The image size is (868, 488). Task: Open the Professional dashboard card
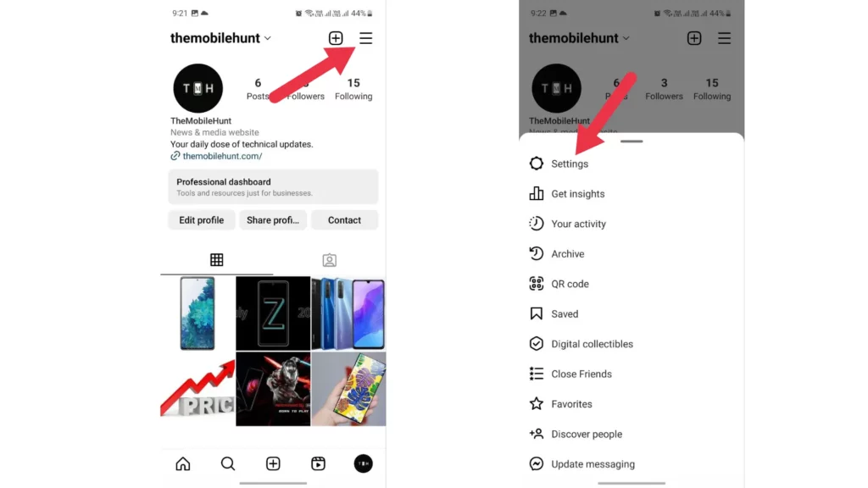coord(273,186)
